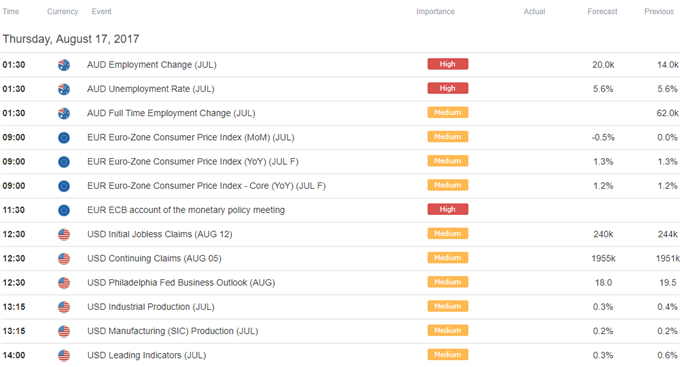The image size is (680, 367).
Task: Click 14:00 time of Leading Indicators row
Action: (x=14, y=356)
